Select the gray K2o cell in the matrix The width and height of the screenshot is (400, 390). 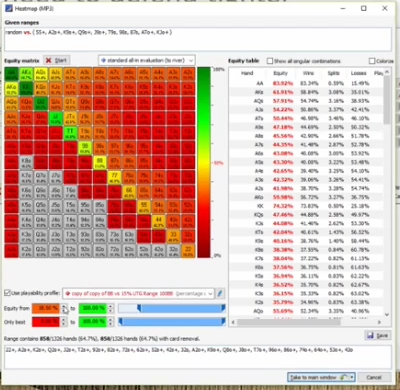click(26, 251)
